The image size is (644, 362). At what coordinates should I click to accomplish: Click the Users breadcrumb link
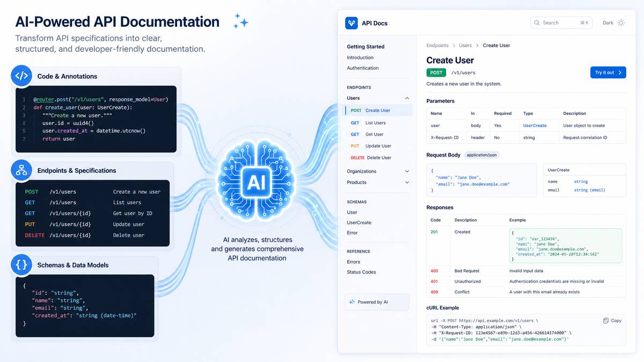pos(465,46)
